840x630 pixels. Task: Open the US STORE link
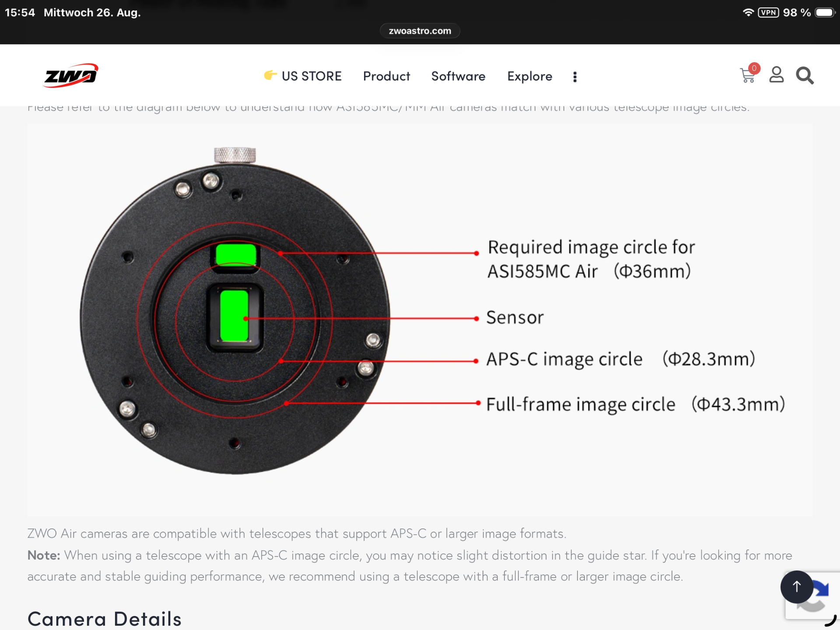[311, 76]
